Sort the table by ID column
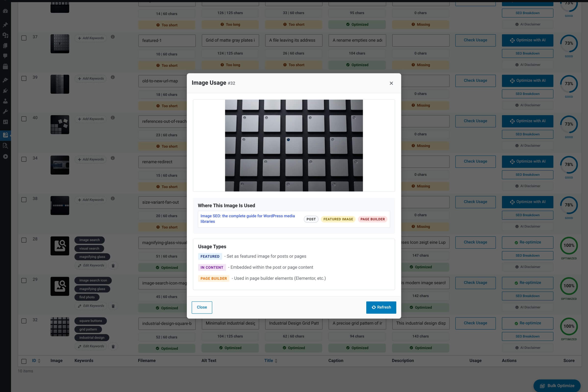 coord(36,361)
